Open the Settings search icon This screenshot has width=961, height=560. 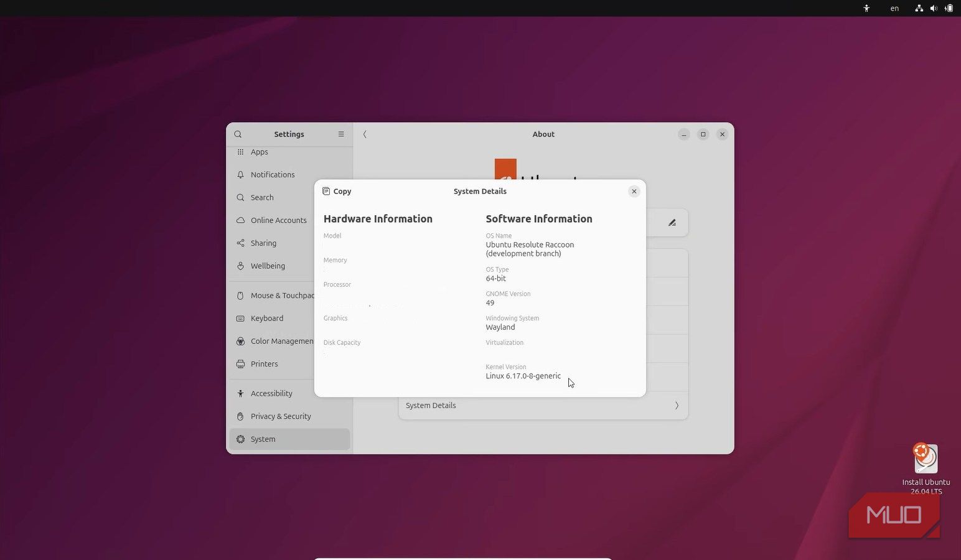tap(238, 134)
